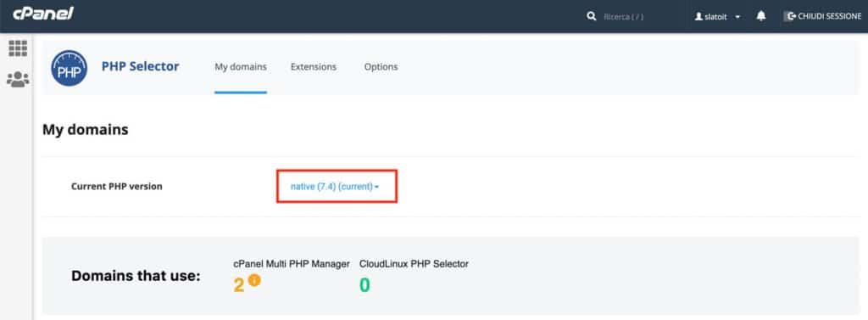This screenshot has height=320, width=868.
Task: Click the search magnifier icon
Action: (591, 17)
